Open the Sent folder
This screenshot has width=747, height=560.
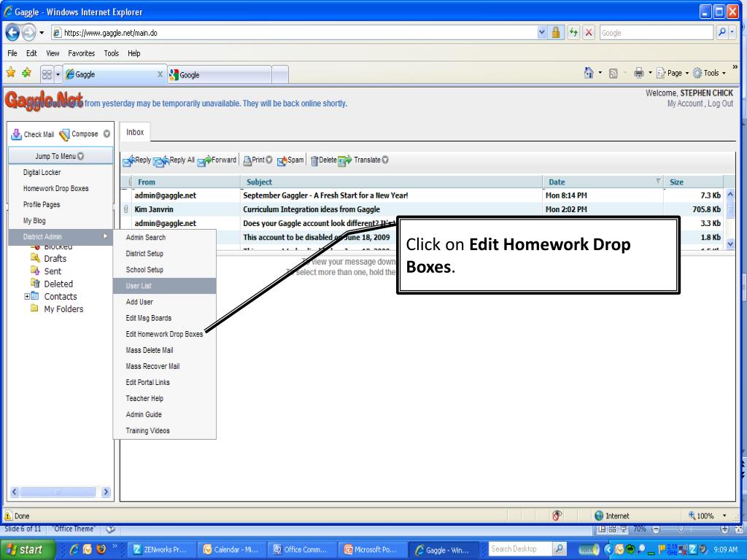click(53, 271)
